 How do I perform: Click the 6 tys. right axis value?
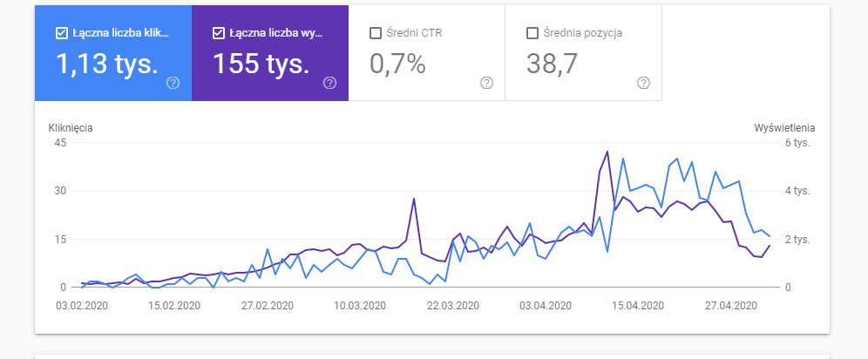[x=798, y=143]
